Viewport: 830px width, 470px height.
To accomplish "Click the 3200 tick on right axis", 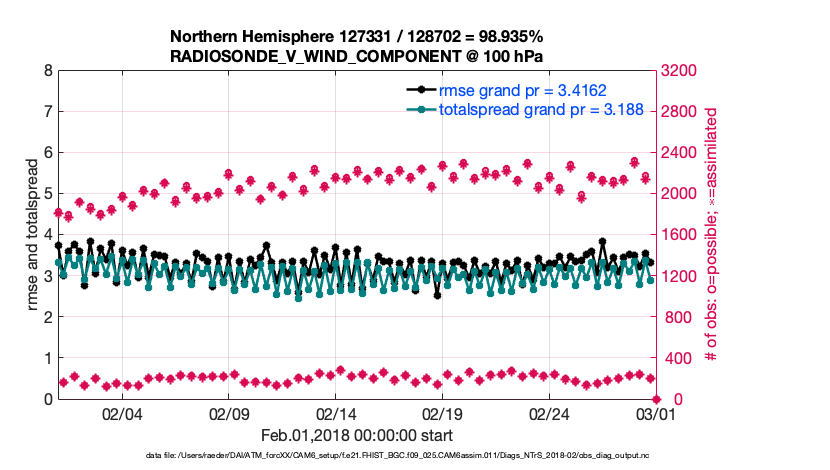I will point(677,71).
